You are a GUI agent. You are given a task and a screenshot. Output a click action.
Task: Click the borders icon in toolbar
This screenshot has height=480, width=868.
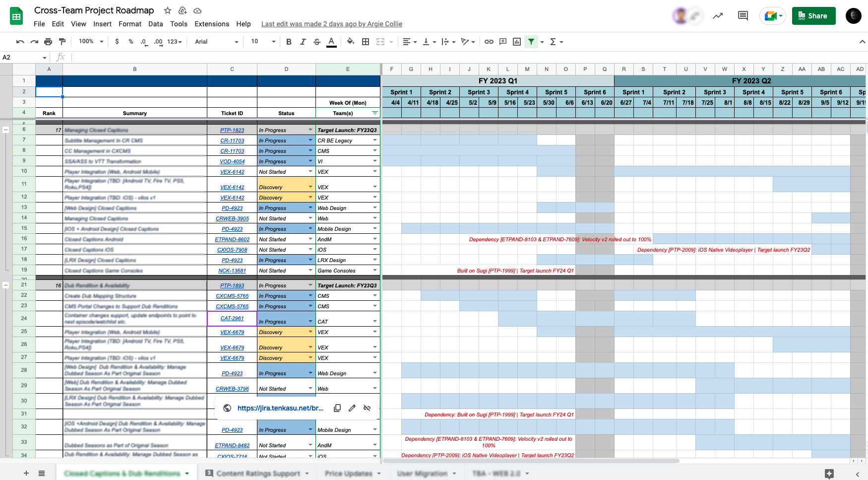click(x=366, y=42)
